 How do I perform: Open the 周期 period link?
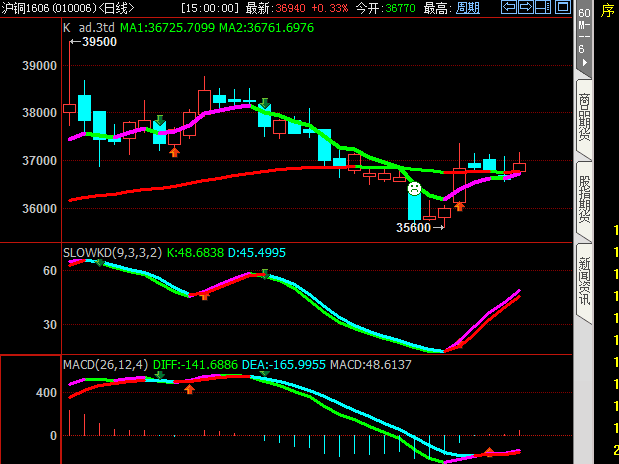pos(468,8)
